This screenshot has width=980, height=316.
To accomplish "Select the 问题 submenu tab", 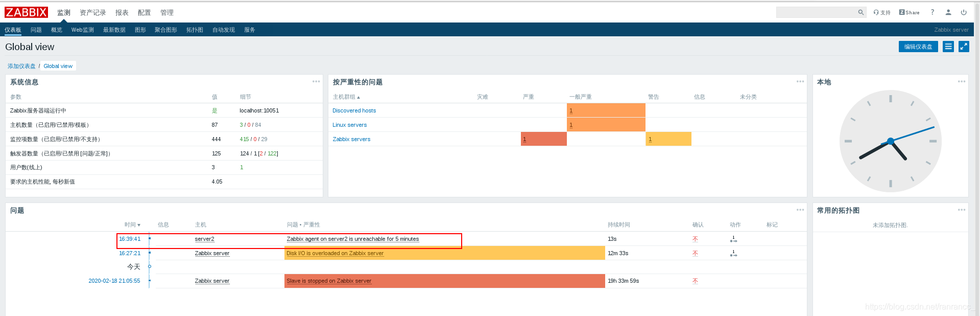I will [36, 30].
